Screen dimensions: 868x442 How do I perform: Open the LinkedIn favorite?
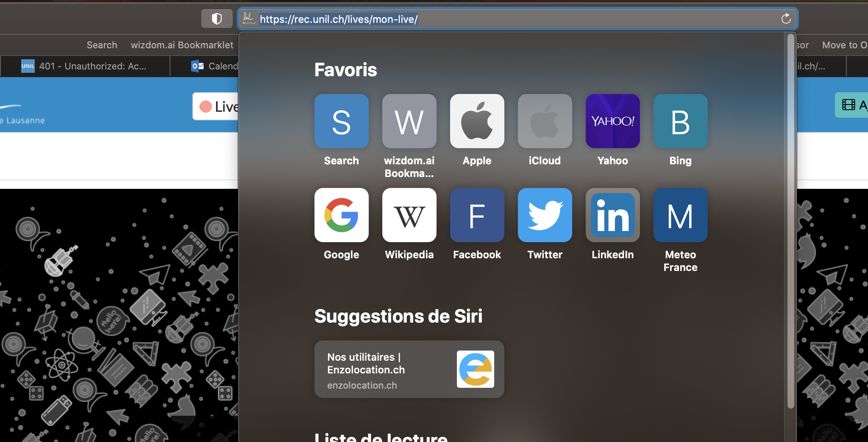click(x=612, y=215)
